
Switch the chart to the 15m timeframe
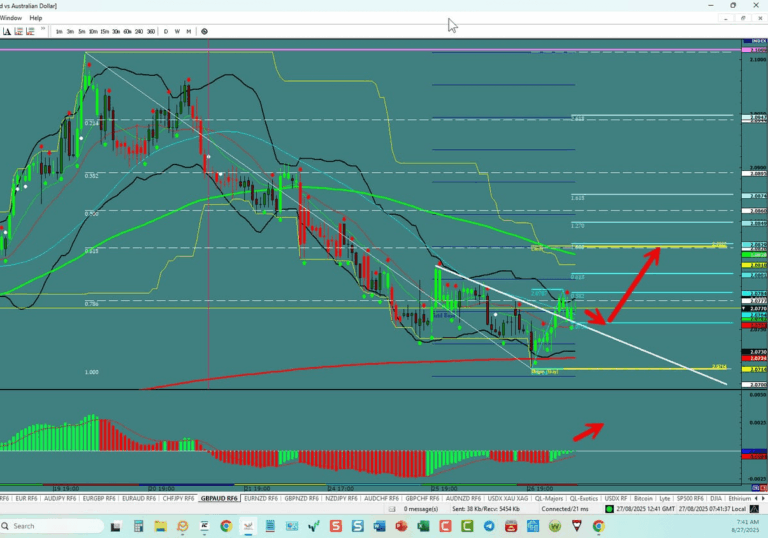click(104, 31)
